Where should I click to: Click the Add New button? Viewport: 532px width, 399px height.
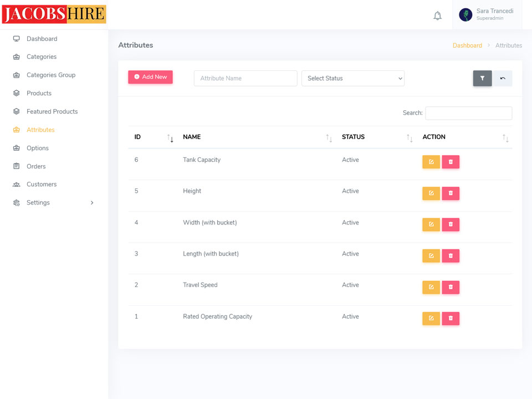[x=150, y=77]
